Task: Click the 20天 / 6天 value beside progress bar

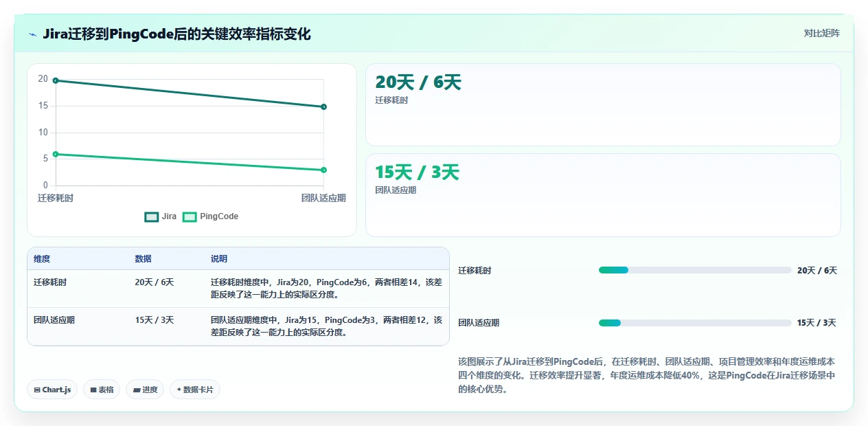Action: pyautogui.click(x=817, y=271)
